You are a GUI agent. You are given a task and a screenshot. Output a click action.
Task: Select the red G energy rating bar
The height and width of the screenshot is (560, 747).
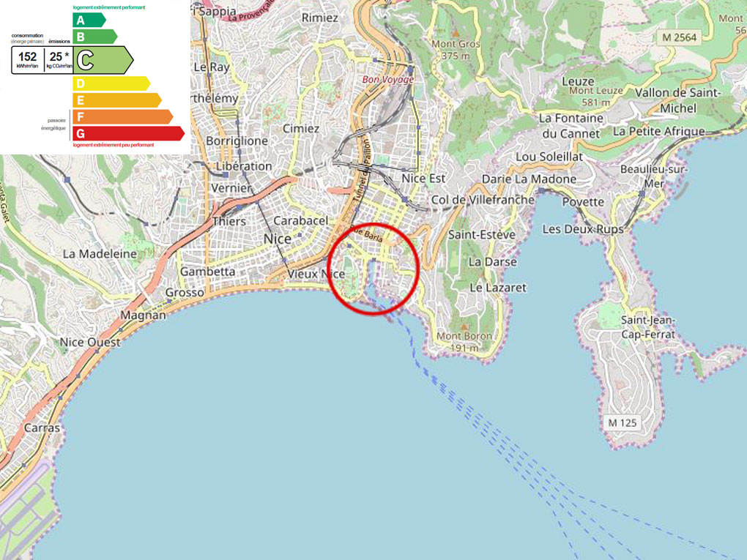click(x=127, y=133)
